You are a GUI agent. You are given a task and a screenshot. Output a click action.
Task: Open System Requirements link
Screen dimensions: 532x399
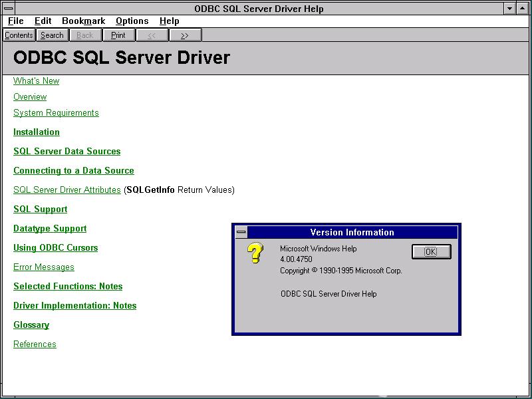click(56, 112)
